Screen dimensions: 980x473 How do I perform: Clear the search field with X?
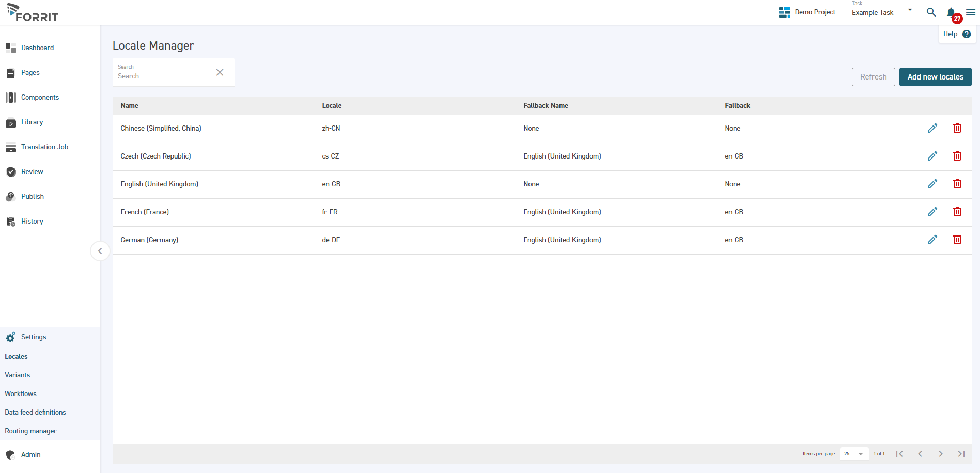[x=220, y=72]
